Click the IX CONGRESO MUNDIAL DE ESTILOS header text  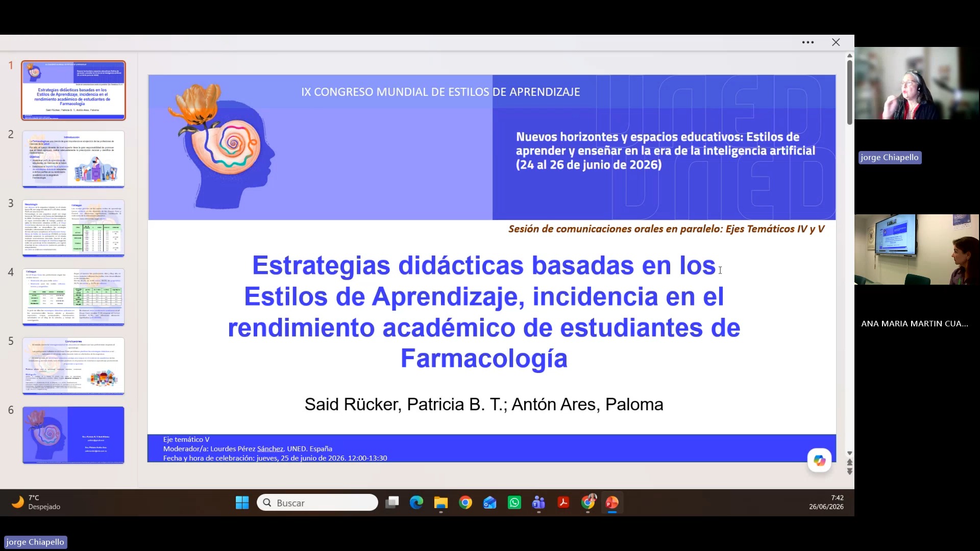click(440, 92)
